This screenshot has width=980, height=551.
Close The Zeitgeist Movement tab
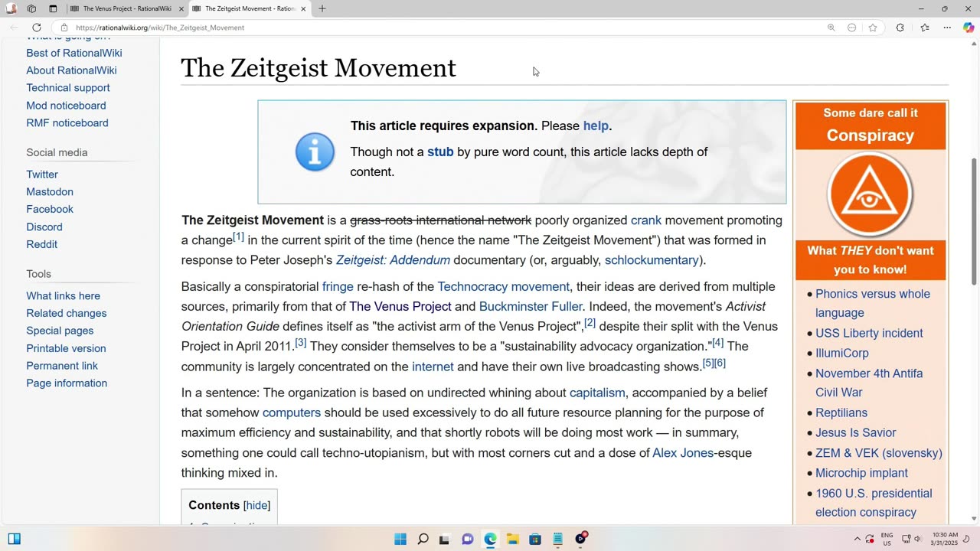click(303, 8)
